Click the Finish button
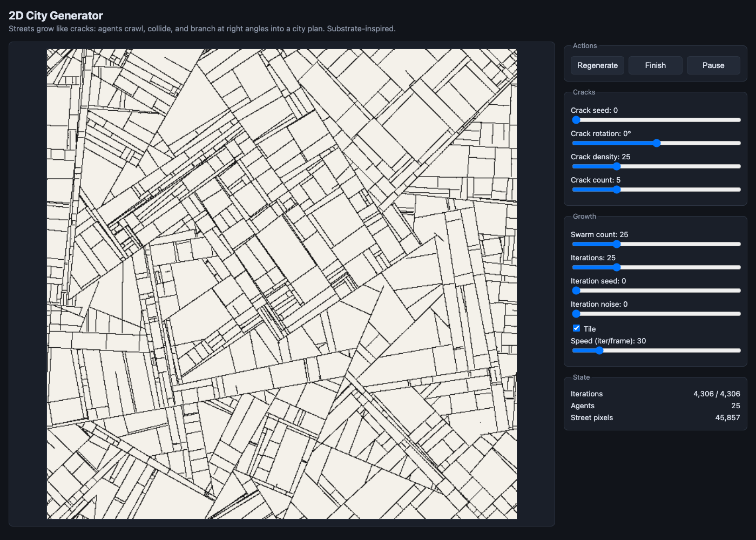The height and width of the screenshot is (540, 756). [x=656, y=65]
